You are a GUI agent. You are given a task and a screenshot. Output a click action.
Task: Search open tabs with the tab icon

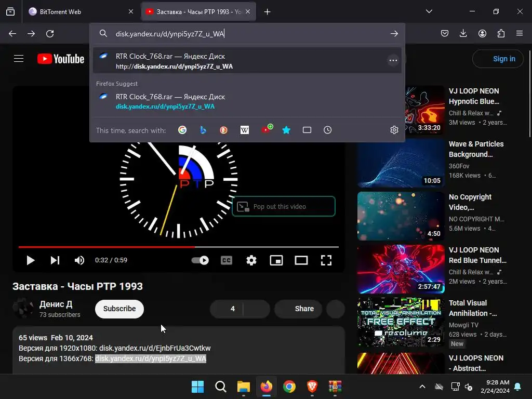tap(307, 130)
